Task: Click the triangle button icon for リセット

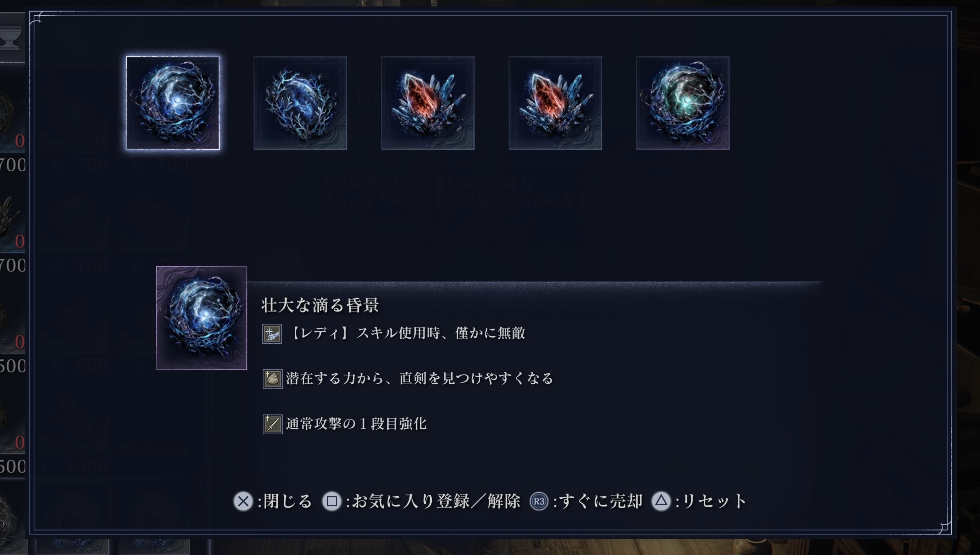Action: 661,501
